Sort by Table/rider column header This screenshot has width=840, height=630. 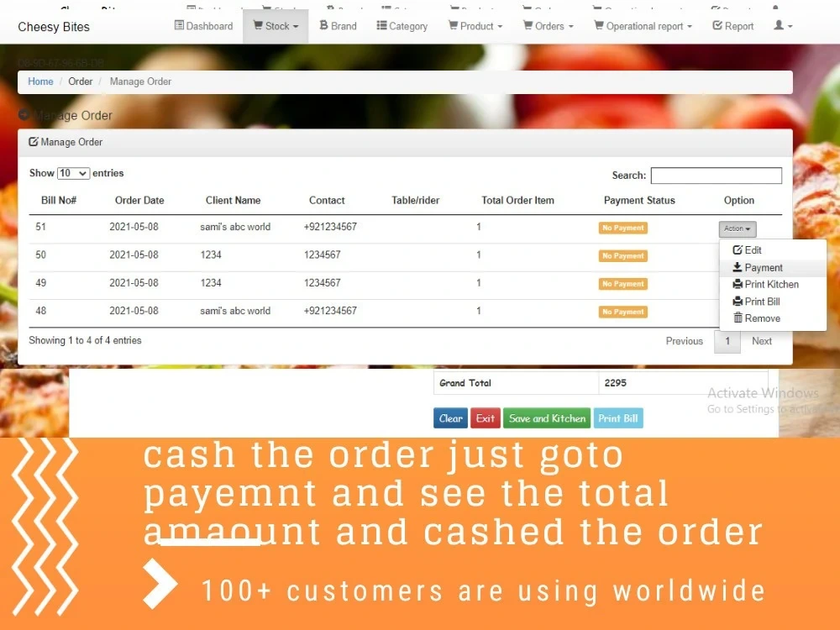coord(415,201)
